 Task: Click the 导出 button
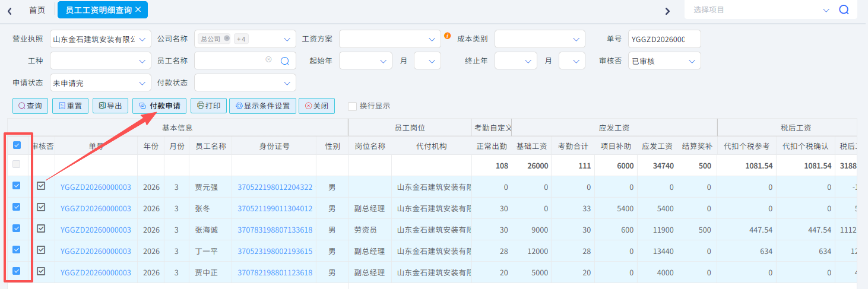pos(110,106)
